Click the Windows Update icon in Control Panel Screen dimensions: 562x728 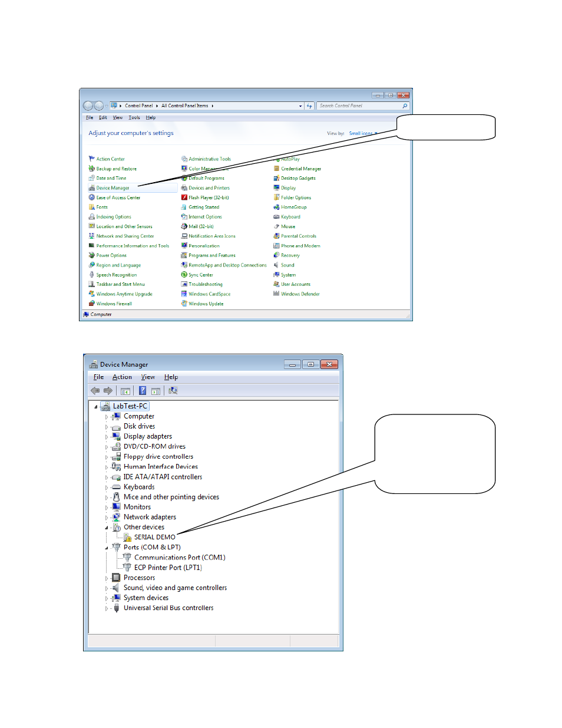point(184,304)
